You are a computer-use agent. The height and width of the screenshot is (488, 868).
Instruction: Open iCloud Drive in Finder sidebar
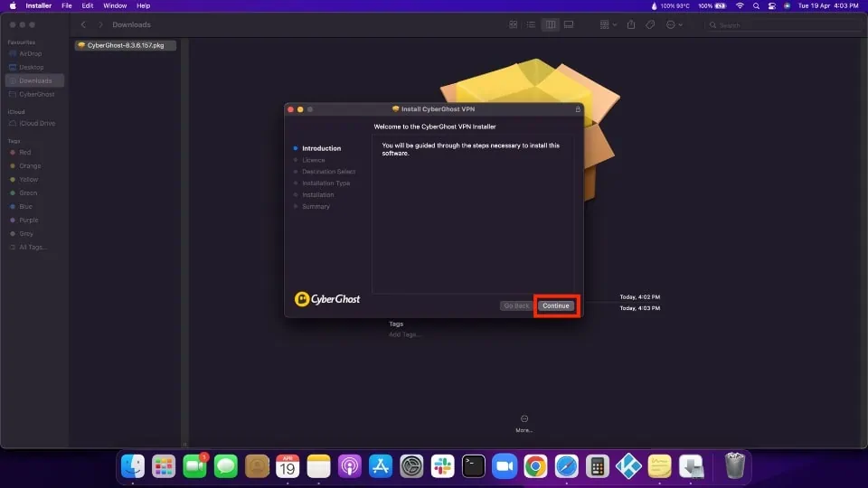click(x=37, y=124)
